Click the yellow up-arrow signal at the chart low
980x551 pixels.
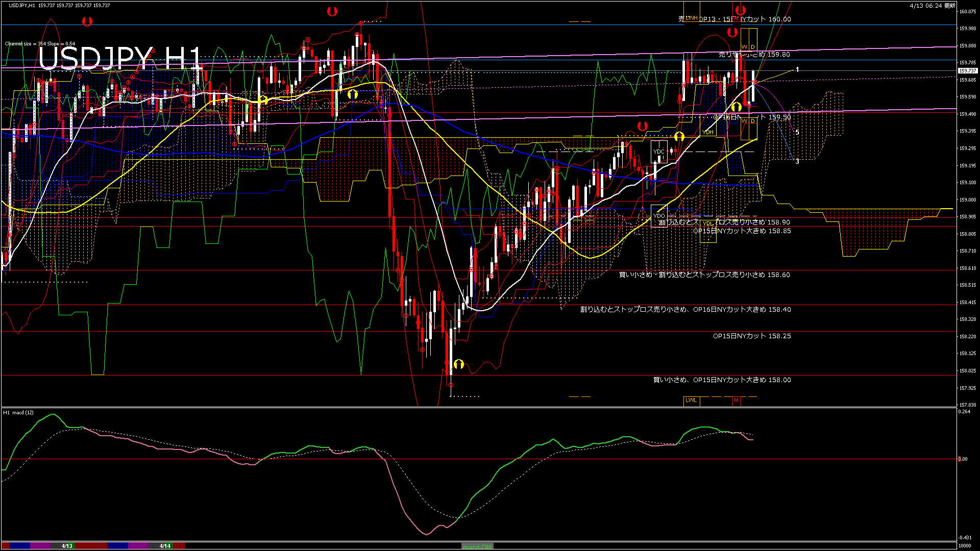tap(458, 364)
